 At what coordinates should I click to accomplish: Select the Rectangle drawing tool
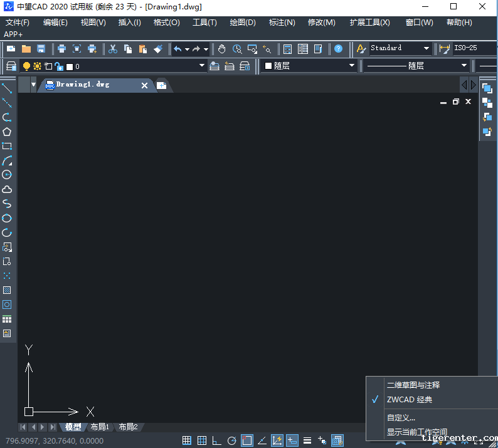coord(7,146)
